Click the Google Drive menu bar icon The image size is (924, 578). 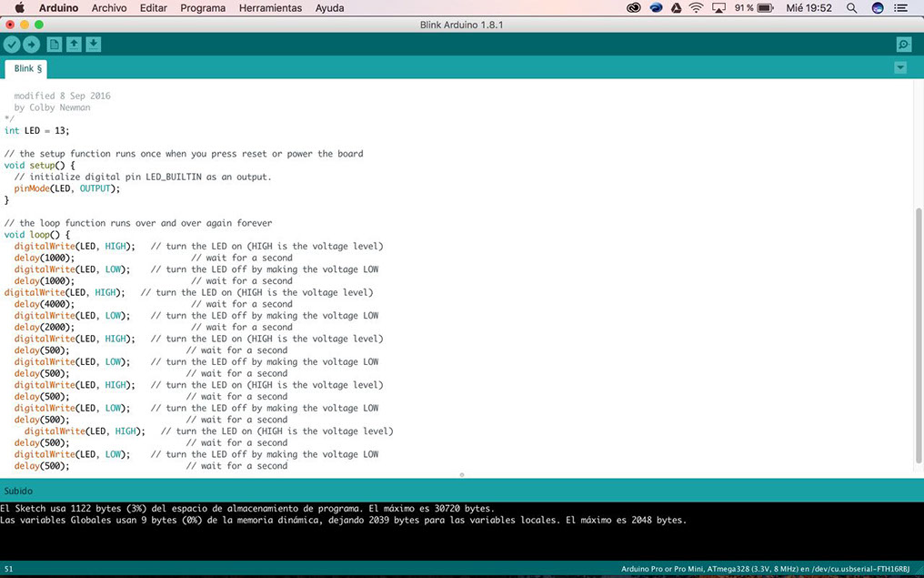676,8
